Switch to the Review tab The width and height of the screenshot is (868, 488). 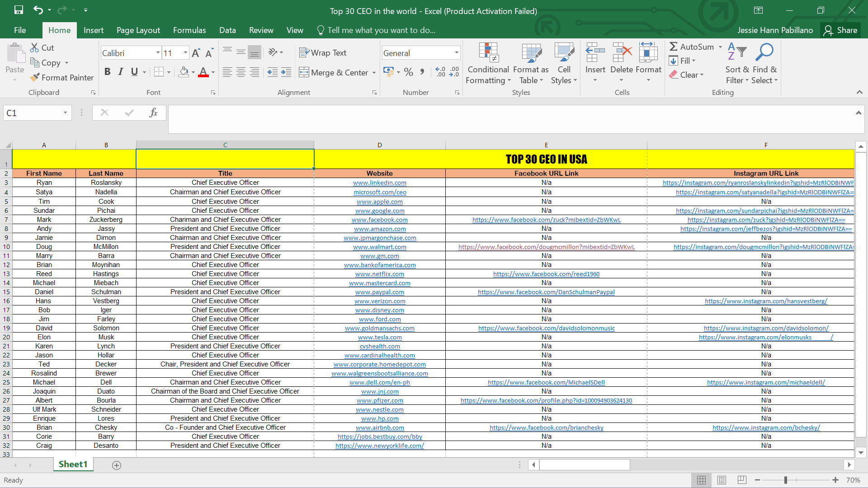coord(261,30)
